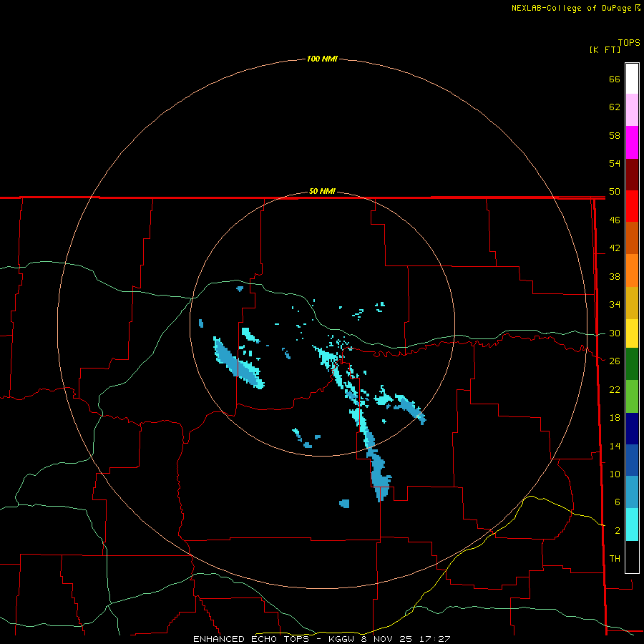
Task: Click the light green 22 kft legend swatch
Action: tap(632, 396)
